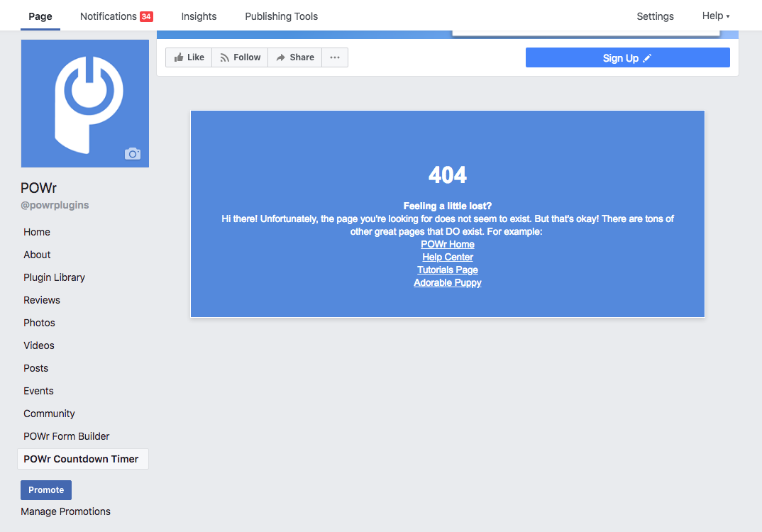Click the POWr profile logo image
This screenshot has height=532, width=762.
[85, 104]
